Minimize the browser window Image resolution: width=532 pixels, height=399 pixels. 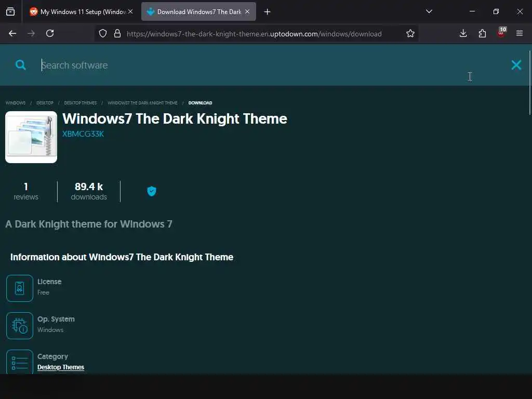(x=472, y=11)
